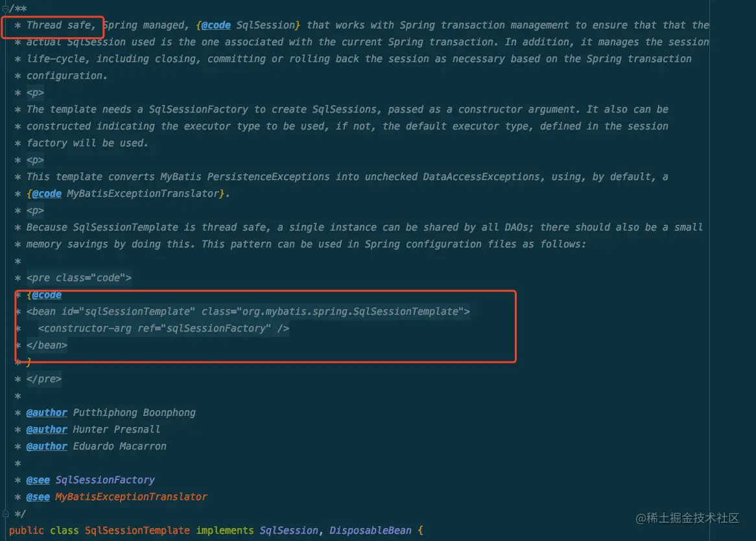Click the orange MyBatisExceptionTranslator reference after @see
This screenshot has width=756, height=541.
pyautogui.click(x=131, y=497)
